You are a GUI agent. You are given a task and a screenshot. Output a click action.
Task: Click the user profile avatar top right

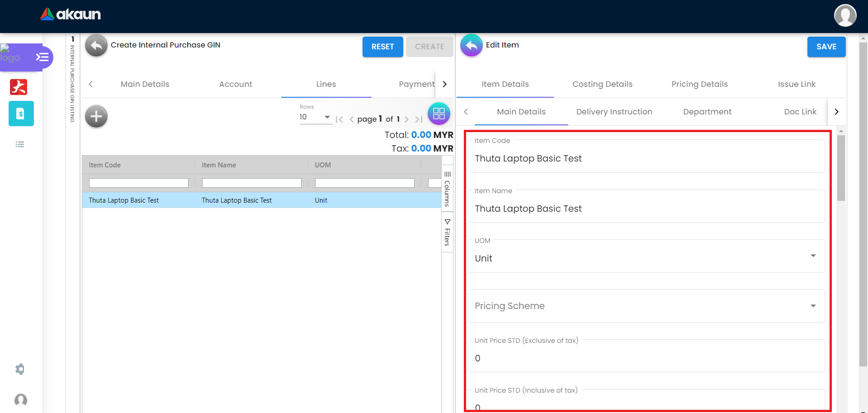pyautogui.click(x=844, y=16)
